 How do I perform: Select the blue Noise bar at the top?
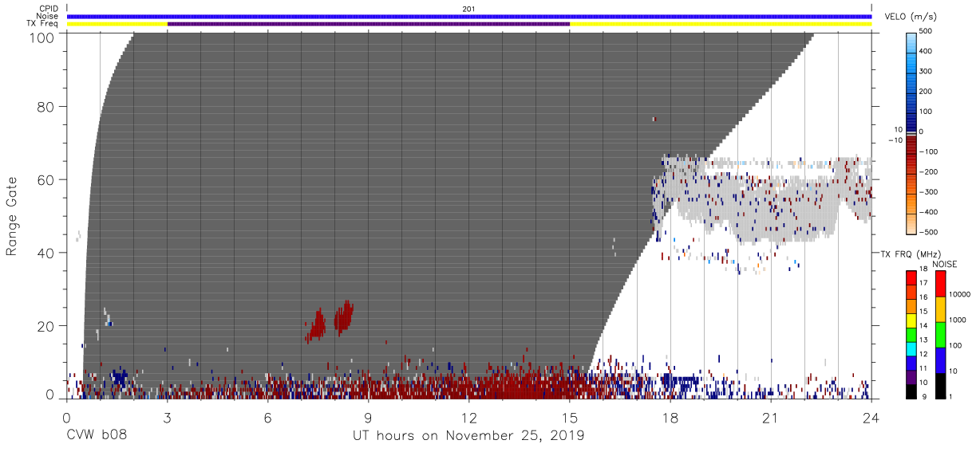(469, 16)
